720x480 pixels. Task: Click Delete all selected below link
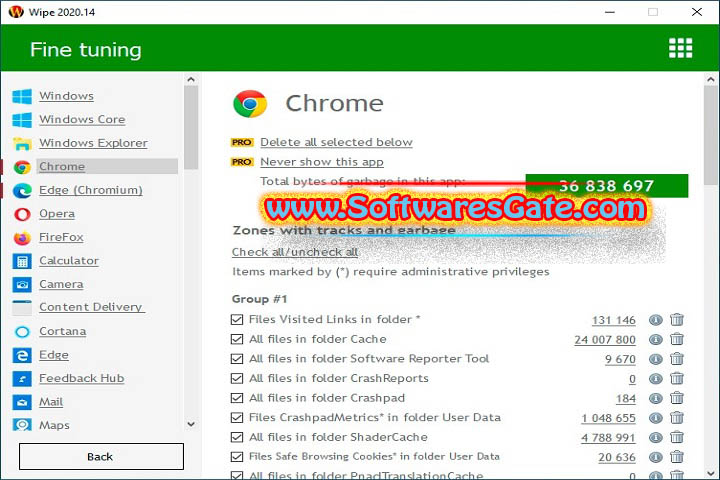336,142
